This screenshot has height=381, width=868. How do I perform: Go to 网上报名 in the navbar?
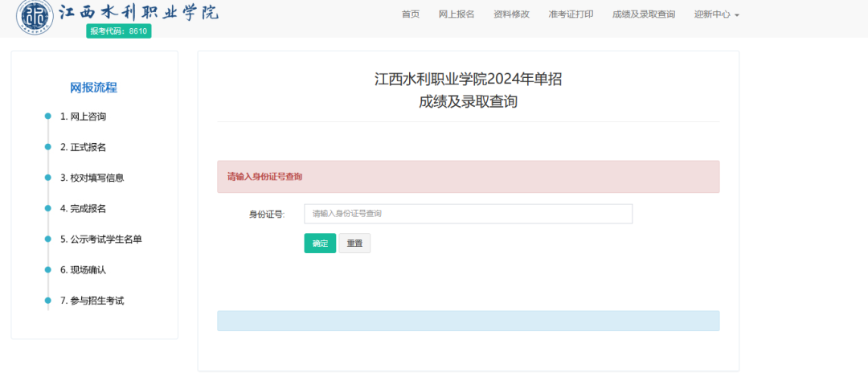[457, 14]
